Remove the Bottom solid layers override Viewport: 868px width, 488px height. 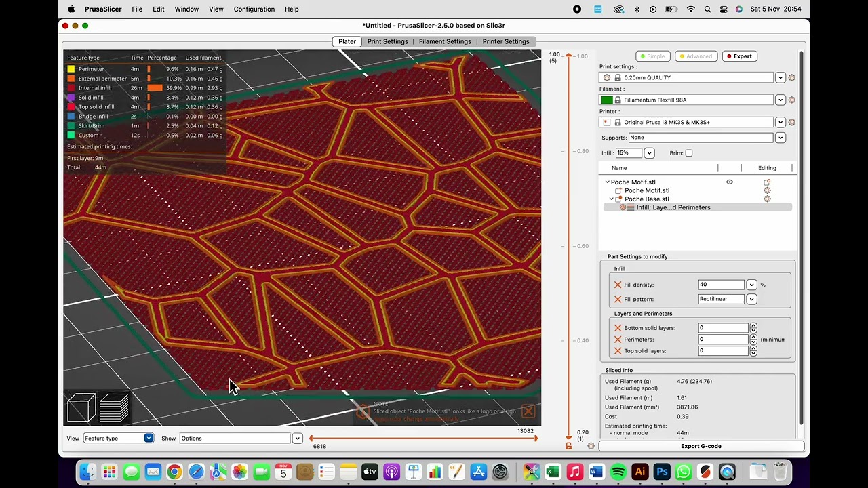coord(617,328)
